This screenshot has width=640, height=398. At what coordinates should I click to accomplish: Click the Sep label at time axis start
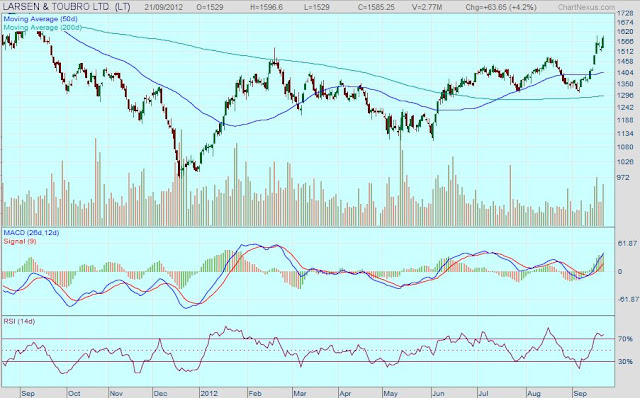pyautogui.click(x=28, y=394)
